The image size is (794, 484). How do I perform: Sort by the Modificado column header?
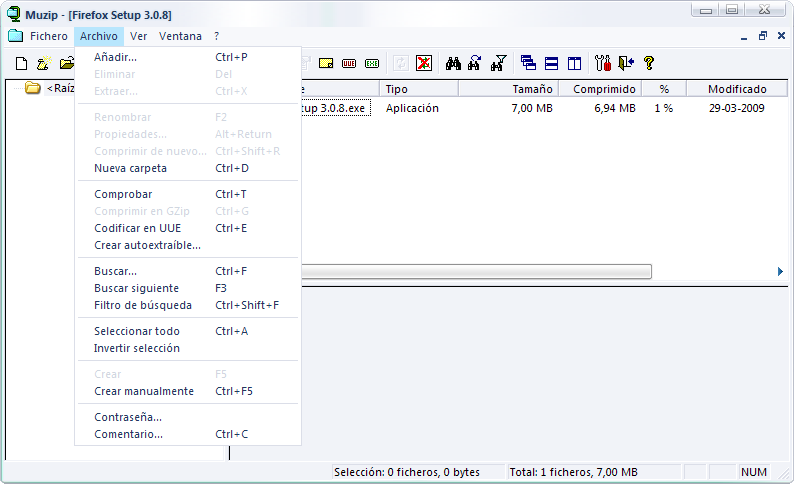737,89
